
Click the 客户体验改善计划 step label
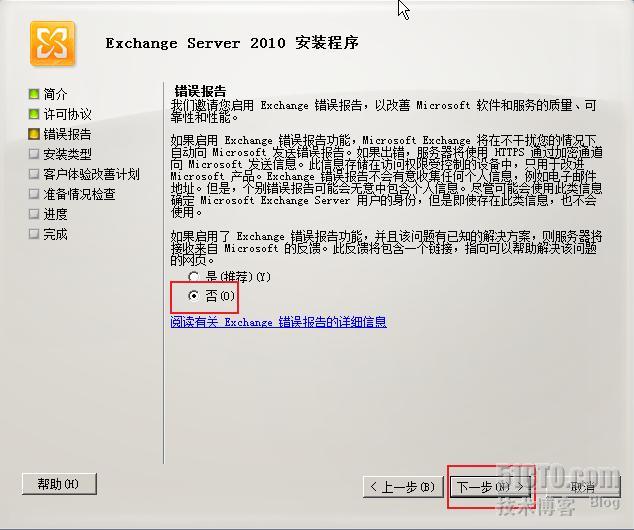(91, 174)
